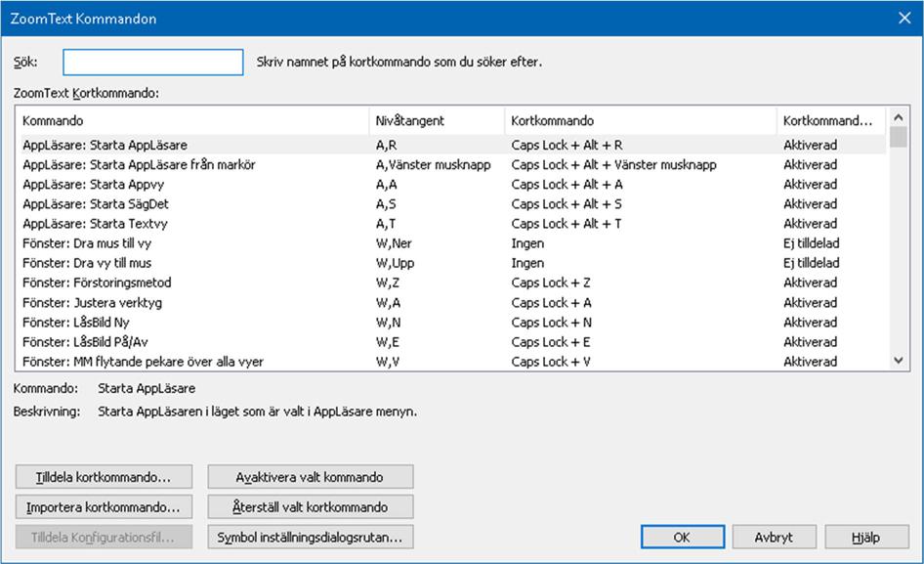The image size is (924, 564).
Task: Click 'Ej tilldelad' in 'Dra mus till vy' row
Action: 812,243
